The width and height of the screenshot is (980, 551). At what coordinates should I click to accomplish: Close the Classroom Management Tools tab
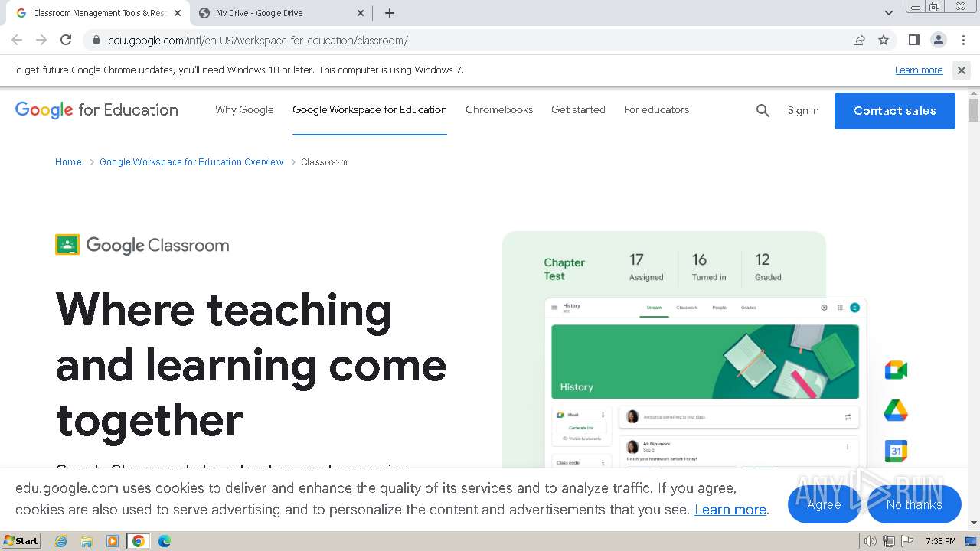pos(177,13)
